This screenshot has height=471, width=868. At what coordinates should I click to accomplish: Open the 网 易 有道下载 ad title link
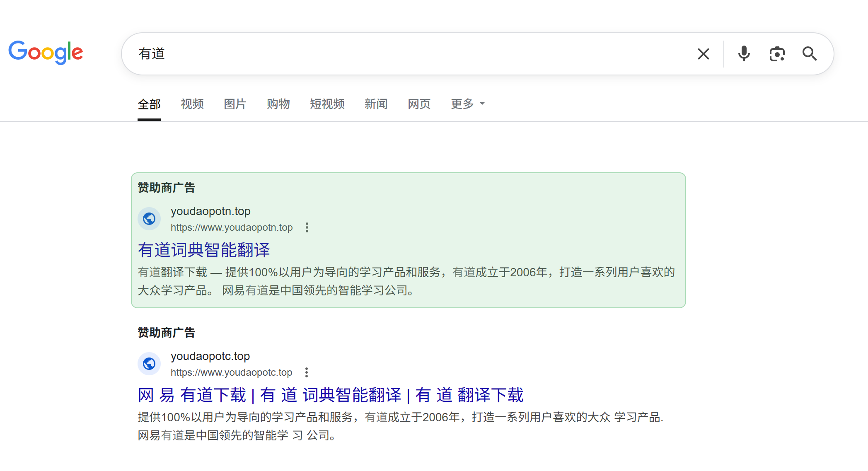point(331,395)
